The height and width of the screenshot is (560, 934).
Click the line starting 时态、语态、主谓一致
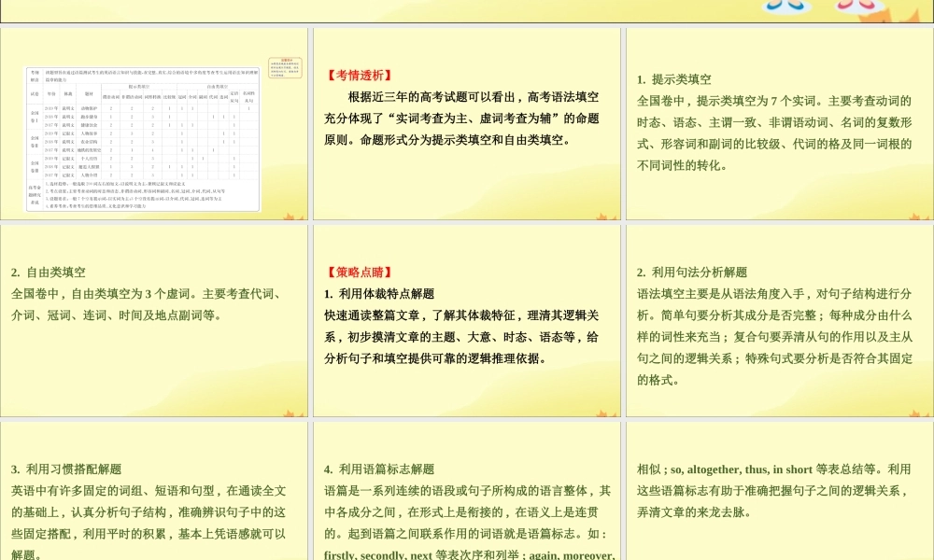point(774,122)
